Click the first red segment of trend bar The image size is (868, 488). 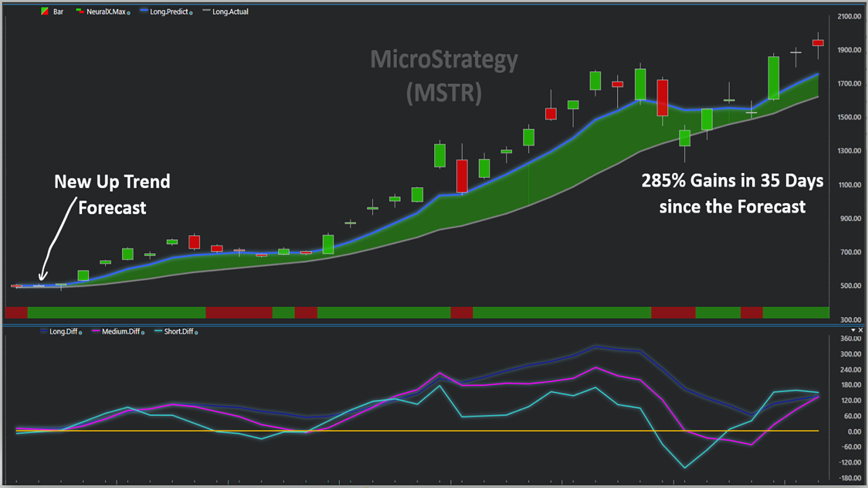coord(16,312)
